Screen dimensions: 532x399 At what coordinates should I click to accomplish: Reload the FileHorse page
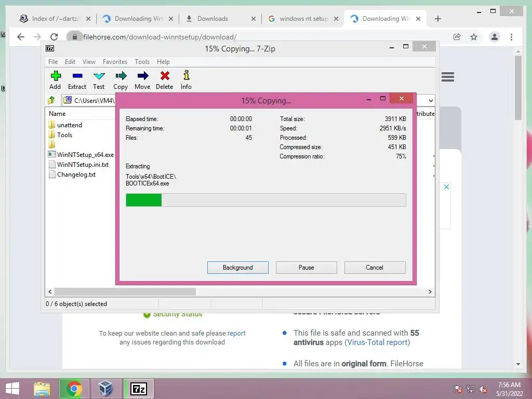click(x=54, y=37)
